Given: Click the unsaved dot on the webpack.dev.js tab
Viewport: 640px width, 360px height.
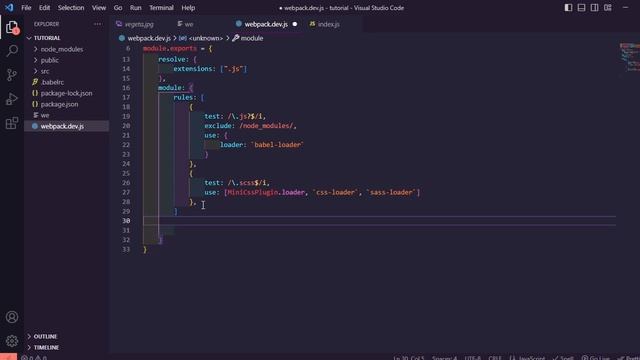Looking at the screenshot, I should tap(295, 24).
